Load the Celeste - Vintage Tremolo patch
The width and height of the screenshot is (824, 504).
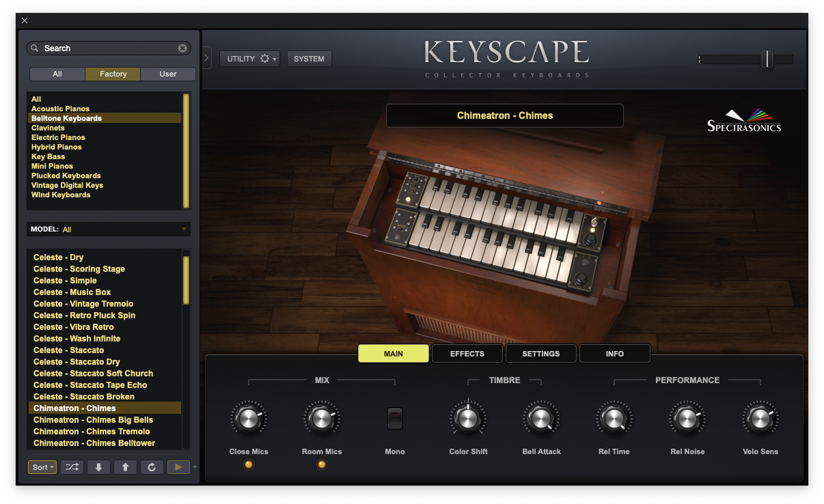105,304
